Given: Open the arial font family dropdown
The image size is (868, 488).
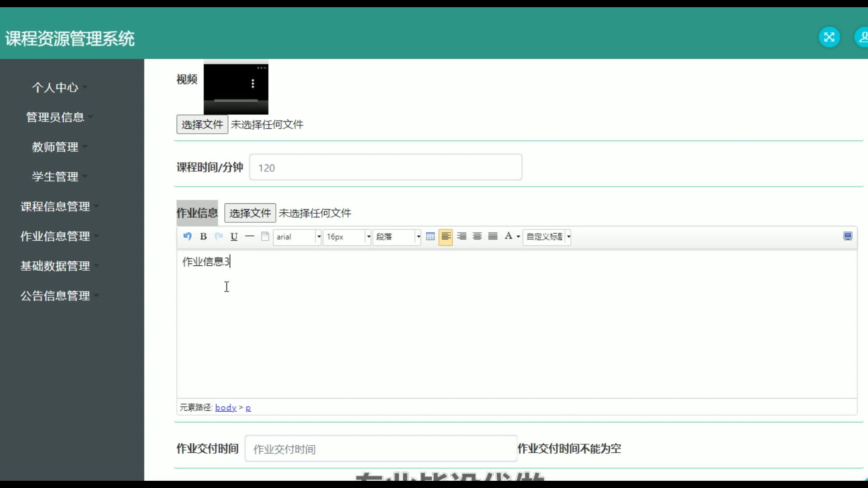Looking at the screenshot, I should click(297, 237).
